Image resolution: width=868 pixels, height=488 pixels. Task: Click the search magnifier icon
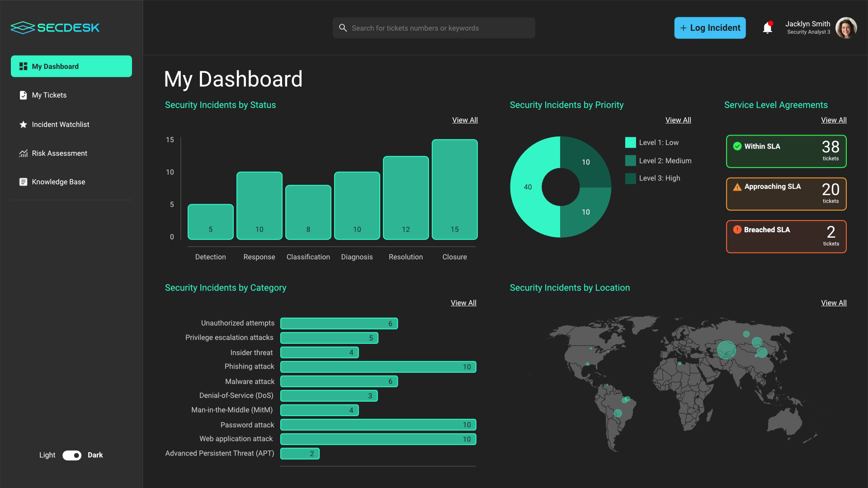pyautogui.click(x=343, y=28)
